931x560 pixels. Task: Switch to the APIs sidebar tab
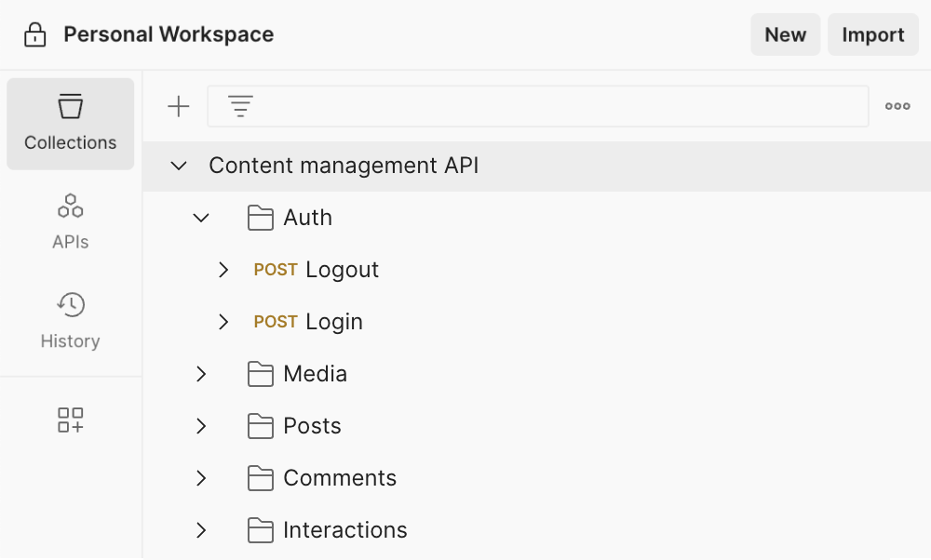[71, 221]
